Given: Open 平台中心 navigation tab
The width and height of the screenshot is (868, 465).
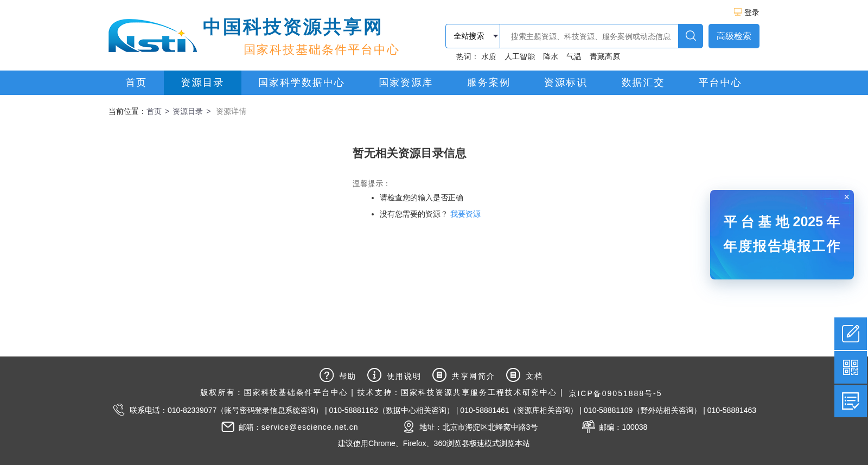Looking at the screenshot, I should click(720, 82).
